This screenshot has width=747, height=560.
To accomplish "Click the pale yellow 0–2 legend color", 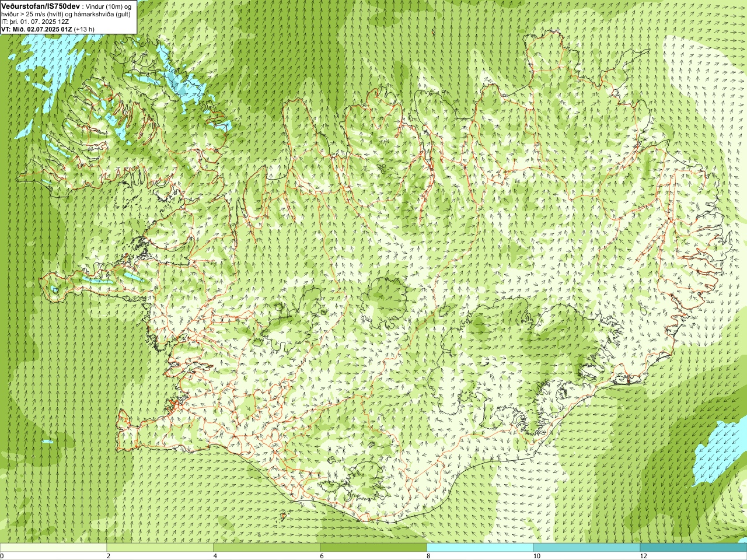I will coord(53,547).
